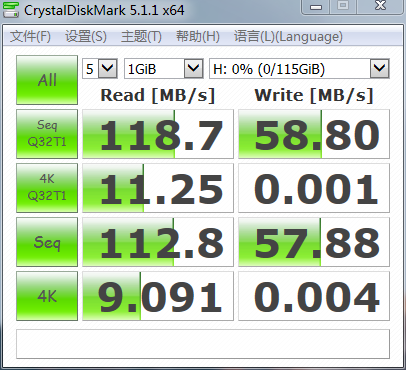Start the Seq Q32T1 test
406x370 pixels.
(47, 134)
